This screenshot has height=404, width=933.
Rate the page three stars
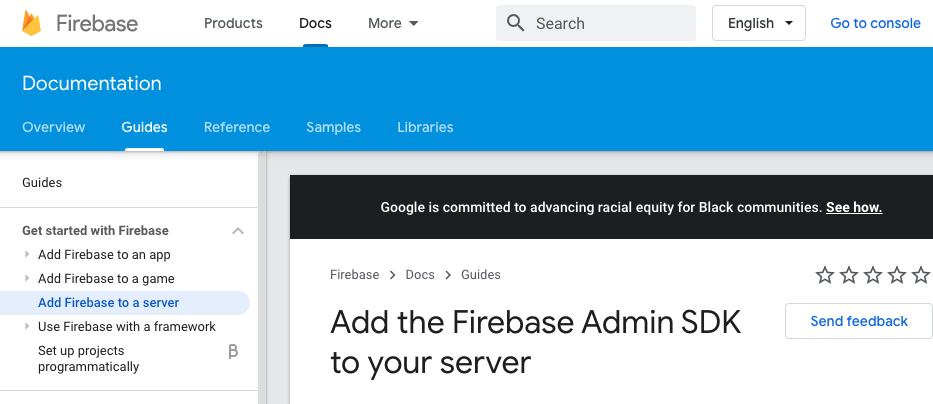coord(873,275)
